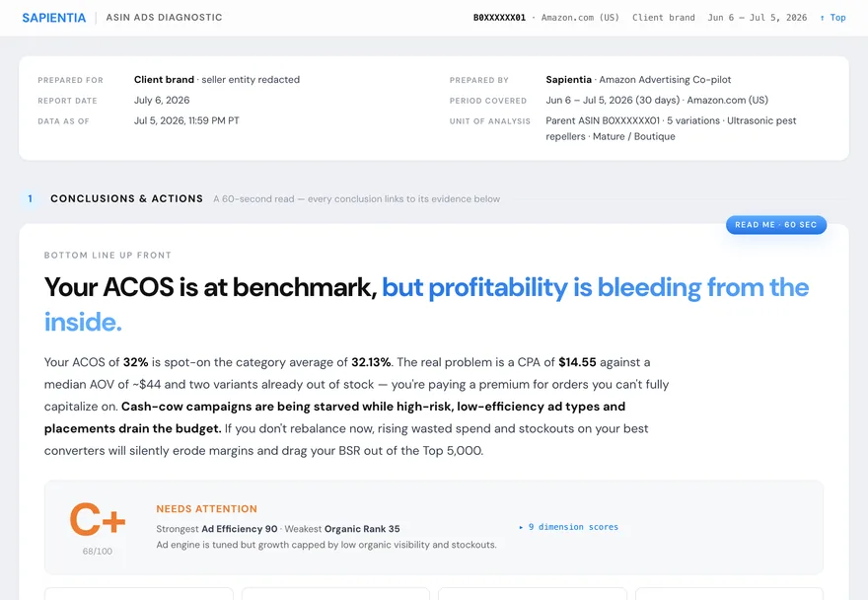Click the SAPIENTIA logo
Screen dimensions: 868x600
click(53, 18)
